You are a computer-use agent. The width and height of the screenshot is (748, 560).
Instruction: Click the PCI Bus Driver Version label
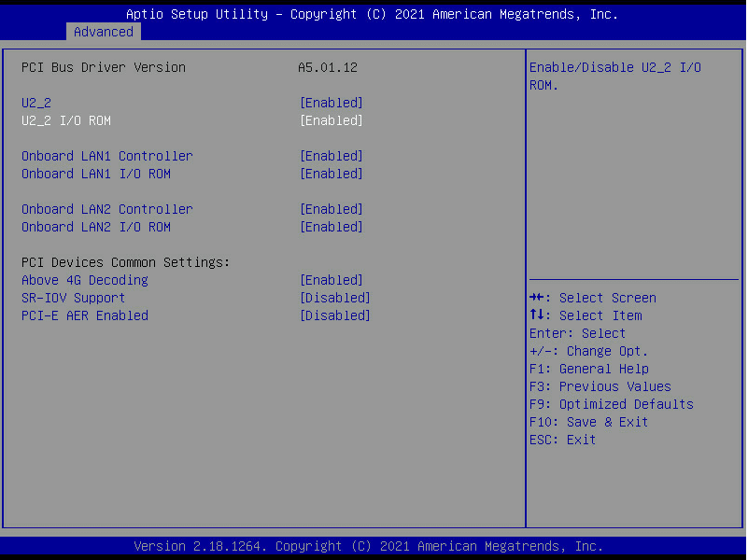104,67
